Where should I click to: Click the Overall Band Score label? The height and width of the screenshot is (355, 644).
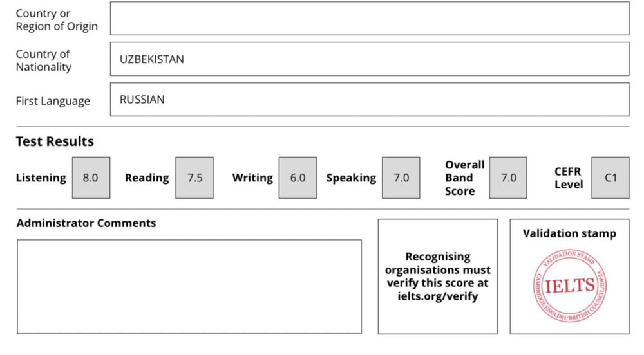pyautogui.click(x=464, y=177)
